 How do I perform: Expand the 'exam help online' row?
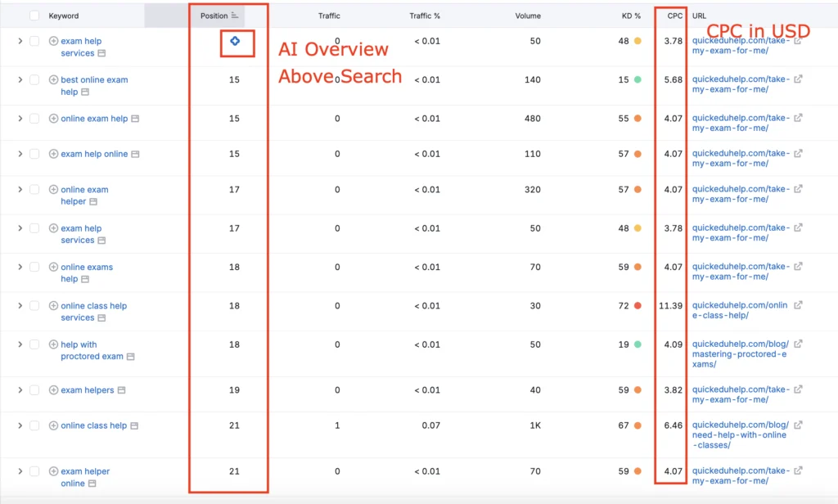20,154
